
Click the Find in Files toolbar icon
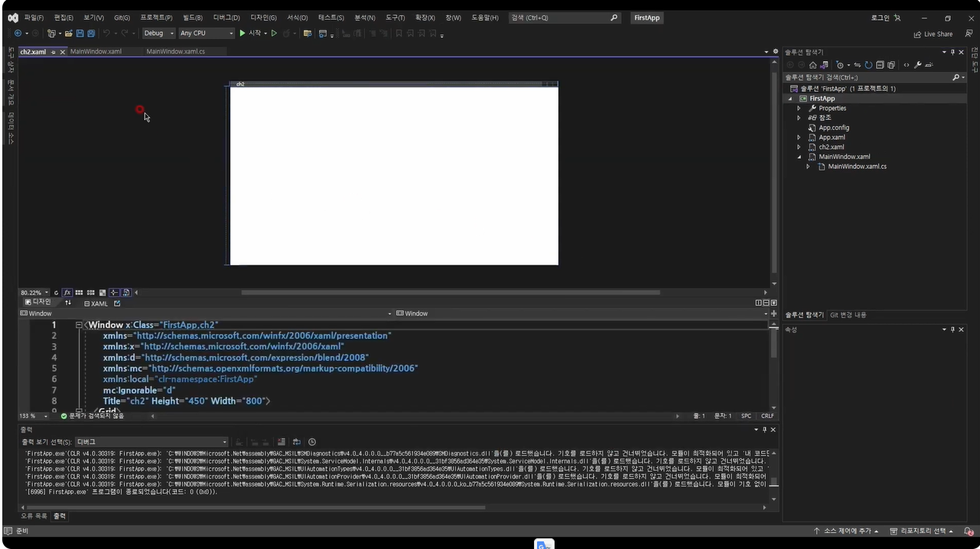click(307, 34)
